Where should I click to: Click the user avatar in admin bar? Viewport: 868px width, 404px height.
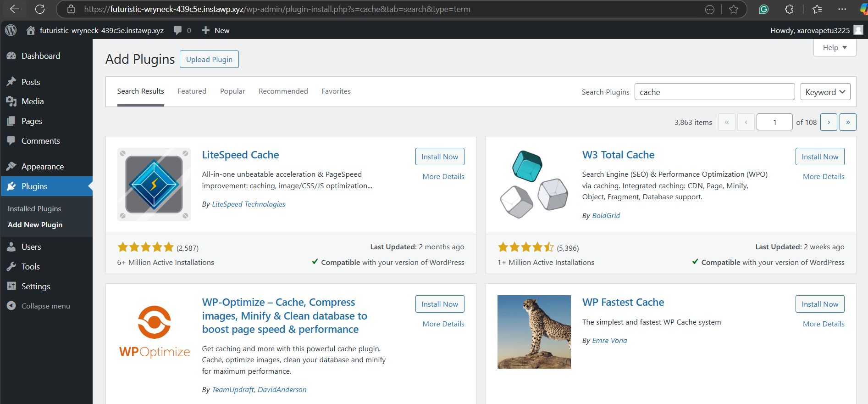(858, 30)
